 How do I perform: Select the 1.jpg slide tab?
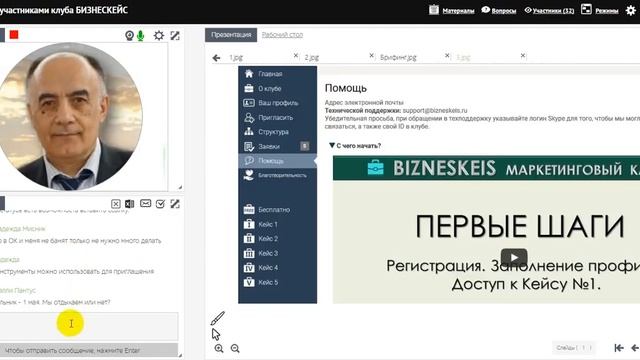tap(236, 58)
